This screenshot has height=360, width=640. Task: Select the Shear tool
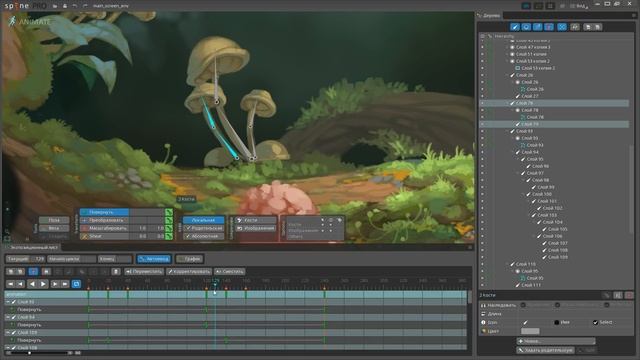[104, 236]
